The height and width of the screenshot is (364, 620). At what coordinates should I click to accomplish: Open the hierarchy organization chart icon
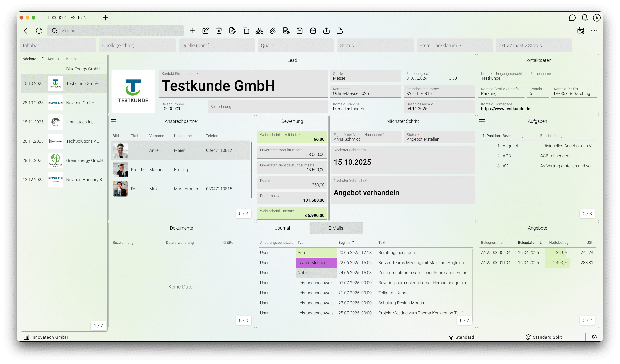[x=259, y=31]
